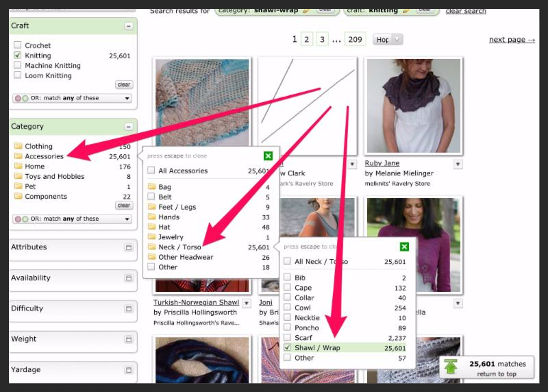Open Craft match any of these dropdown
The width and height of the screenshot is (548, 392).
pos(72,98)
